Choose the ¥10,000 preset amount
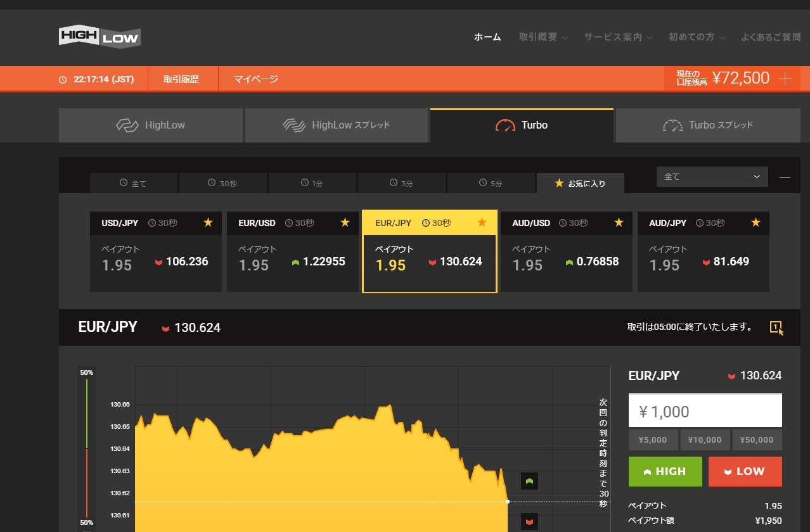The image size is (810, 532). pyautogui.click(x=705, y=440)
